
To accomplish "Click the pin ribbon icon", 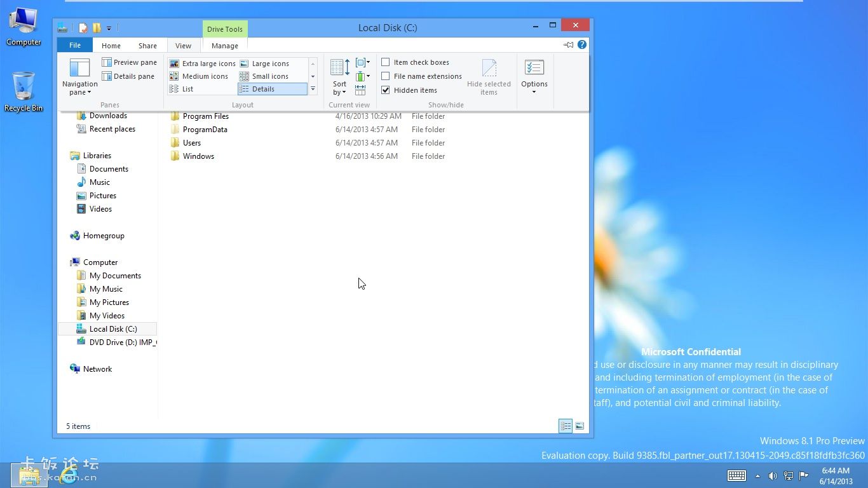I will 568,45.
